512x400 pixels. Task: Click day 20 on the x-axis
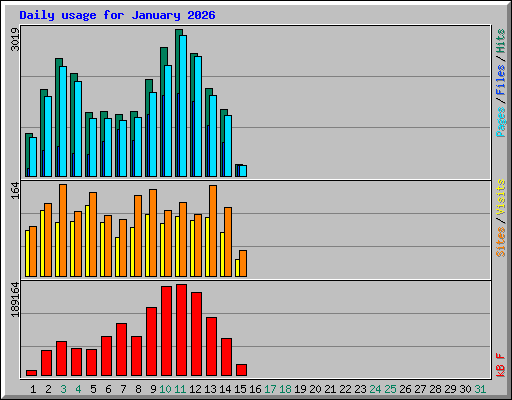pyautogui.click(x=315, y=389)
